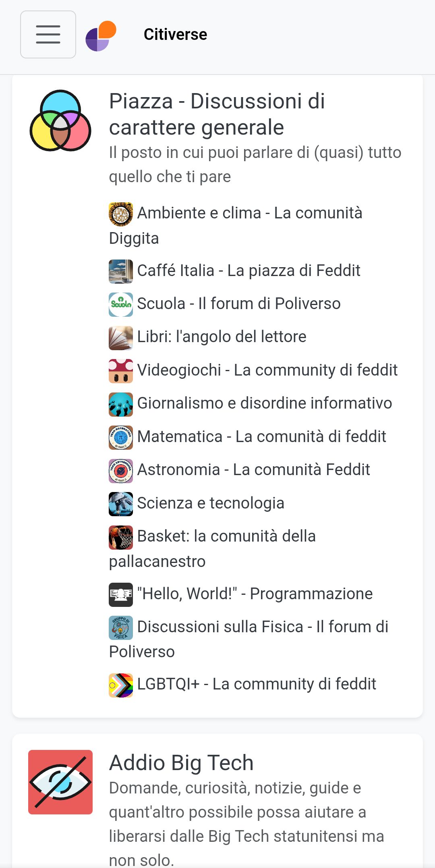Viewport: 435px width, 868px height.
Task: Select the Caffé Italia community icon
Action: tap(120, 271)
